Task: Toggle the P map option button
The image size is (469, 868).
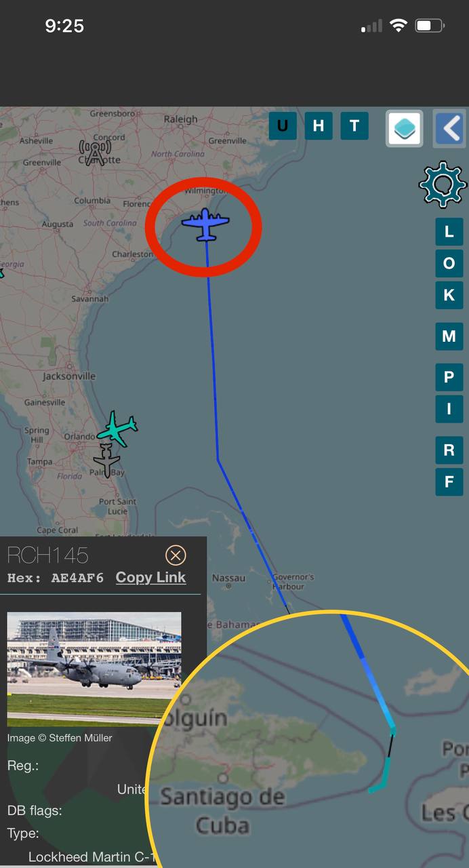Action: [449, 378]
